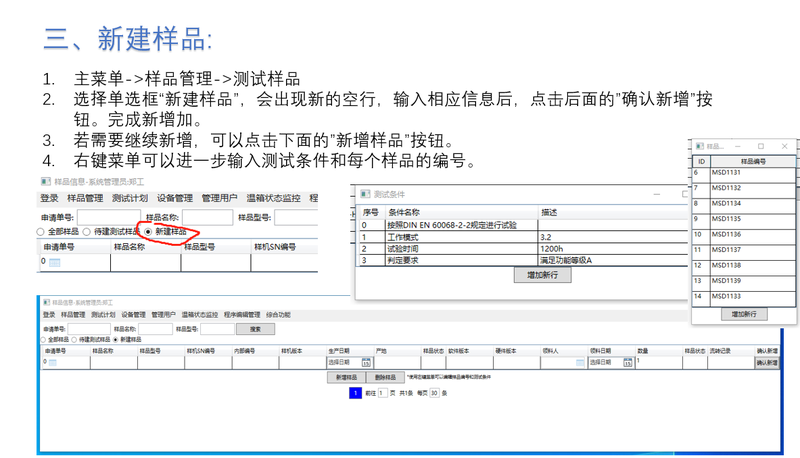The height and width of the screenshot is (458, 800).
Task: Open 温箱状态监控 menu in upper window
Action: tap(273, 198)
